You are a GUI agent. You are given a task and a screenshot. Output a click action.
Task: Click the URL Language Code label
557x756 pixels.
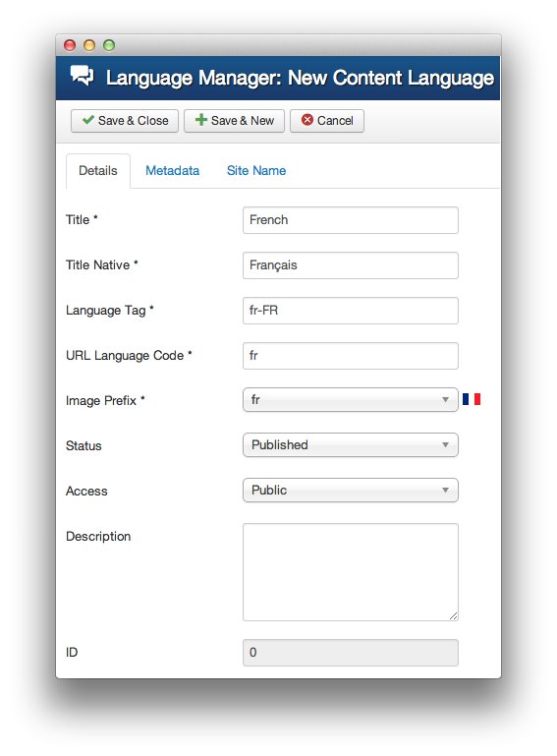tap(129, 355)
